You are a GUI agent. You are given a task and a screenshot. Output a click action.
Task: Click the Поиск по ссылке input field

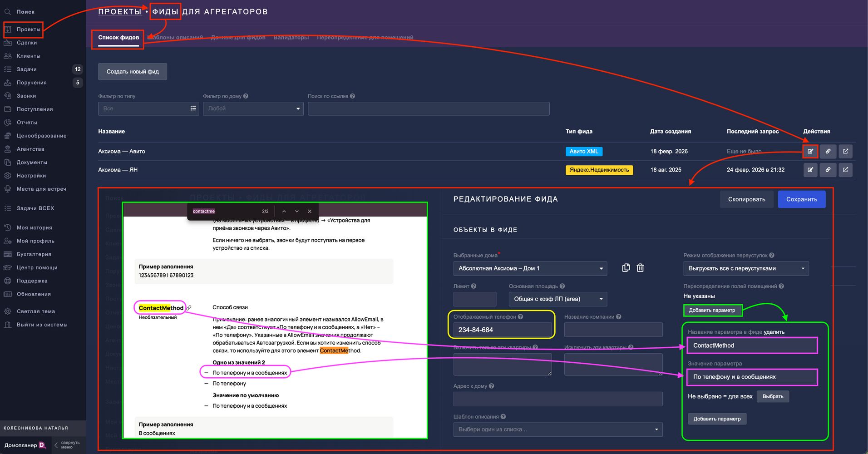(x=428, y=109)
